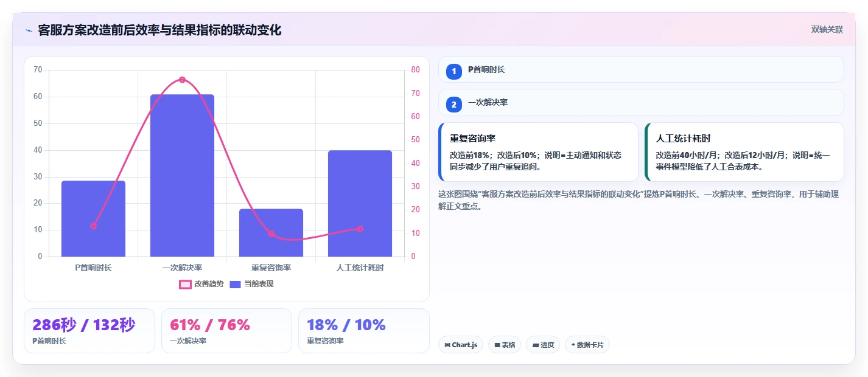Click the x-axis label 重复咨询率
The width and height of the screenshot is (868, 377).
[271, 268]
